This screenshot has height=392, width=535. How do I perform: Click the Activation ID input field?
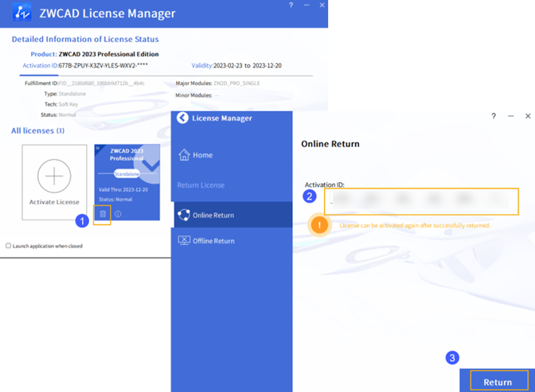point(421,201)
